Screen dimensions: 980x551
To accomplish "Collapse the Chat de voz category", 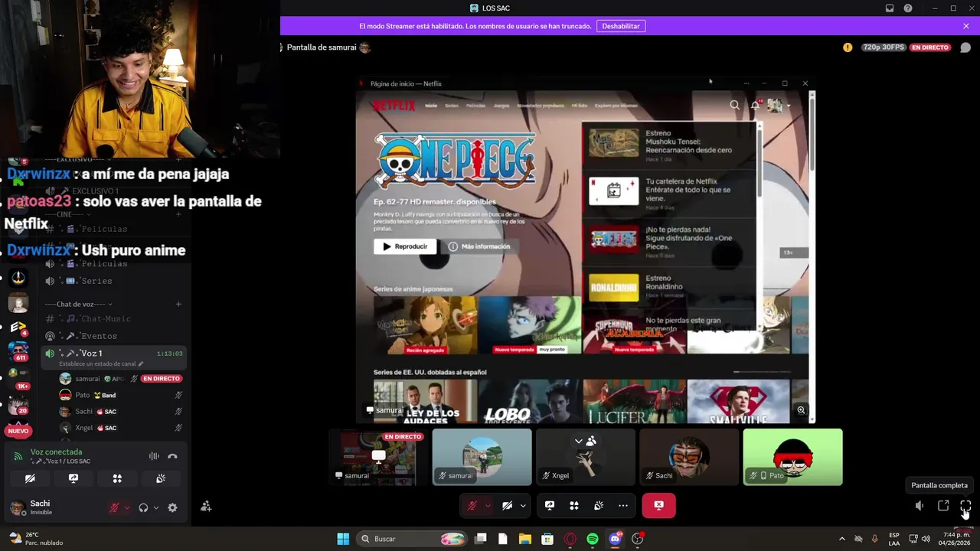I will tap(79, 304).
